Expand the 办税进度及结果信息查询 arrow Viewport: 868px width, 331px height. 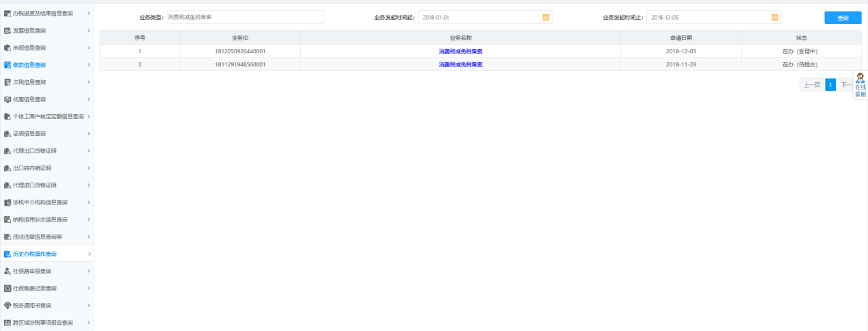(89, 14)
